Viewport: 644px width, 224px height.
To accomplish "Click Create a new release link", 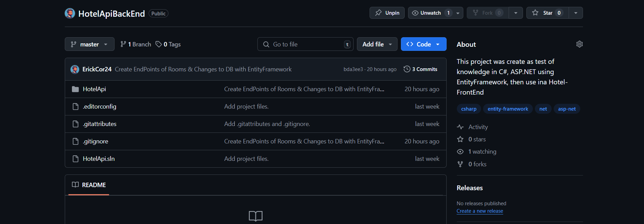I will 480,211.
